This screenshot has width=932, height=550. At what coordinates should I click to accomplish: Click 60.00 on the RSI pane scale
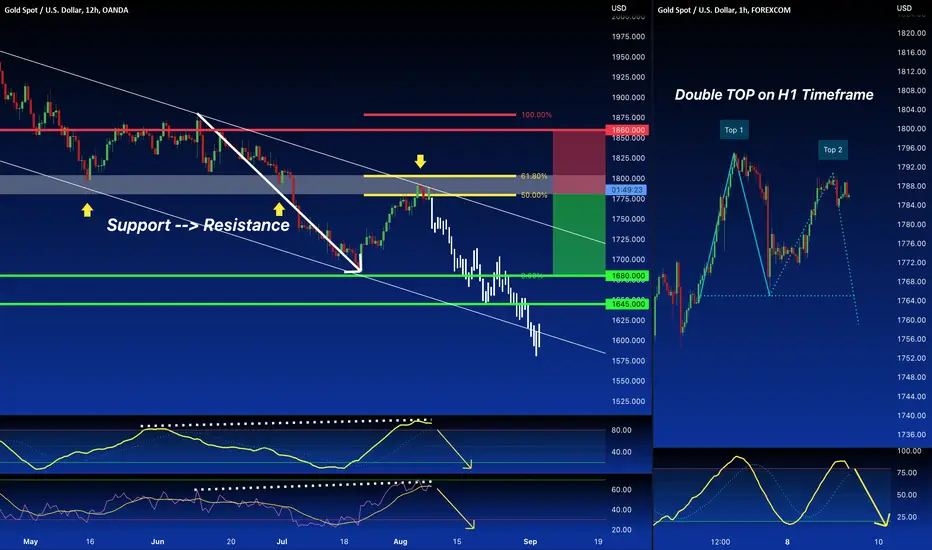tap(621, 490)
